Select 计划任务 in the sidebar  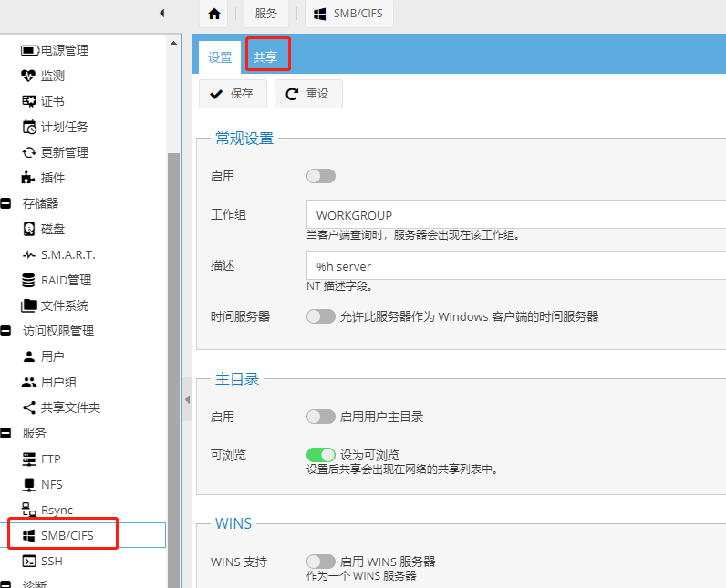64,127
